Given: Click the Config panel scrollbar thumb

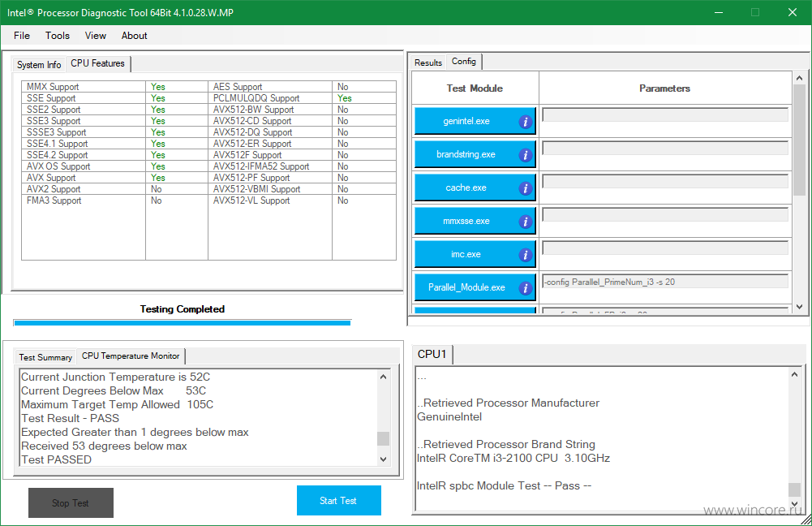Looking at the screenshot, I should tap(799, 140).
